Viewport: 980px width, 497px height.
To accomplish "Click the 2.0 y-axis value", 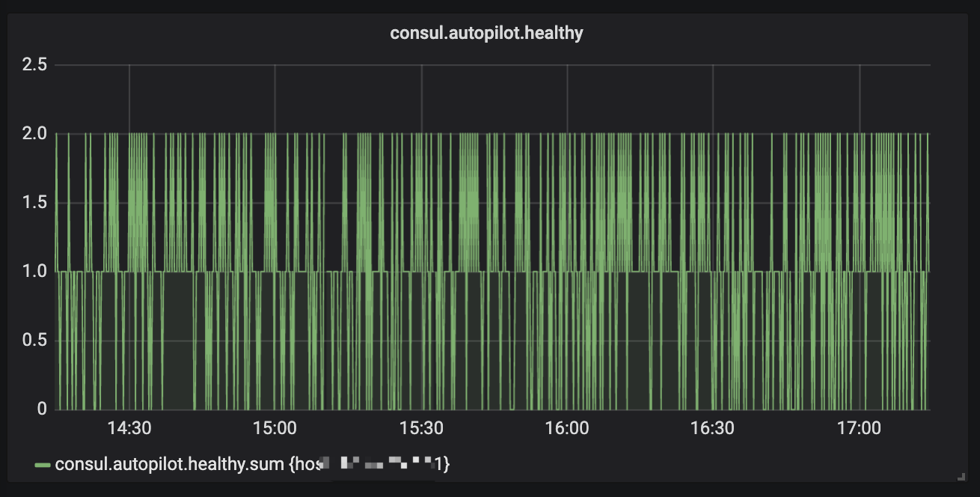I will click(35, 134).
